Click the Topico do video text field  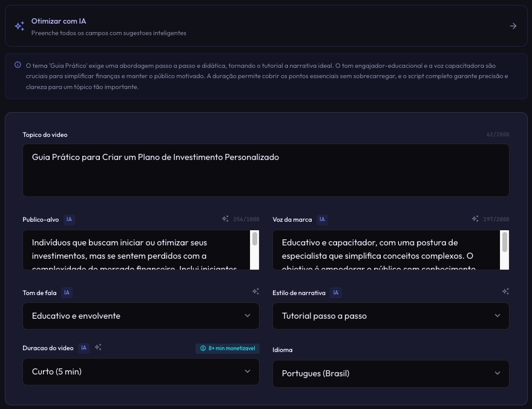point(266,170)
